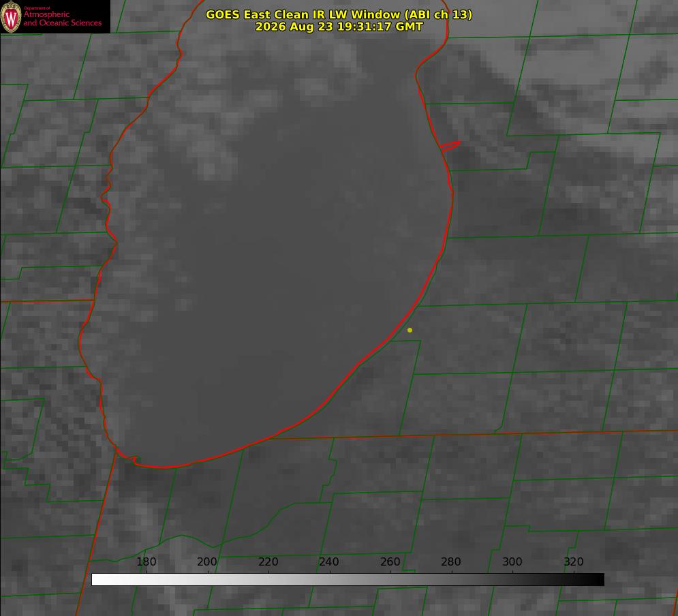This screenshot has width=678, height=616.
Task: Select the yellow dot marker near the lake shore
Action: pos(410,330)
